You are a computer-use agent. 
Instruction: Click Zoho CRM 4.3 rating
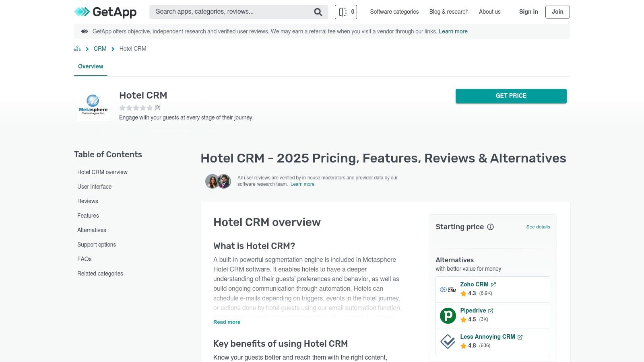tap(476, 293)
